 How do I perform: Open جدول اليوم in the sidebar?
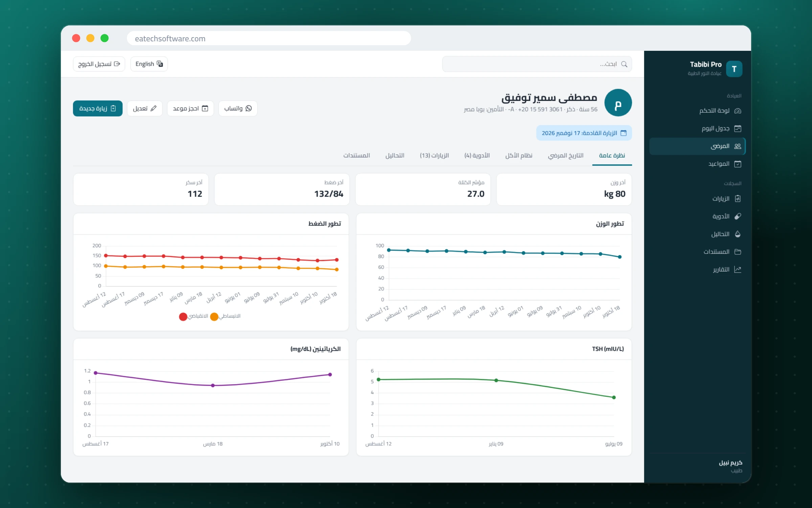point(697,128)
